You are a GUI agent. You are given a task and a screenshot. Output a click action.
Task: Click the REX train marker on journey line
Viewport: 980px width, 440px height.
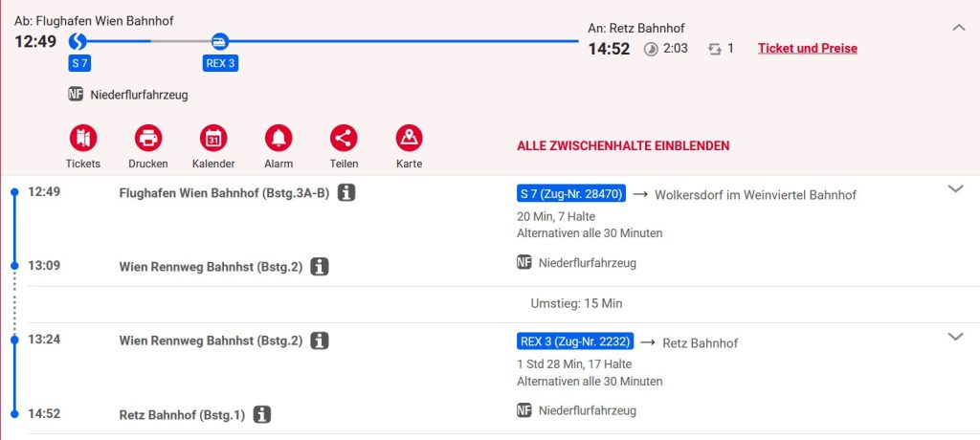pyautogui.click(x=219, y=41)
